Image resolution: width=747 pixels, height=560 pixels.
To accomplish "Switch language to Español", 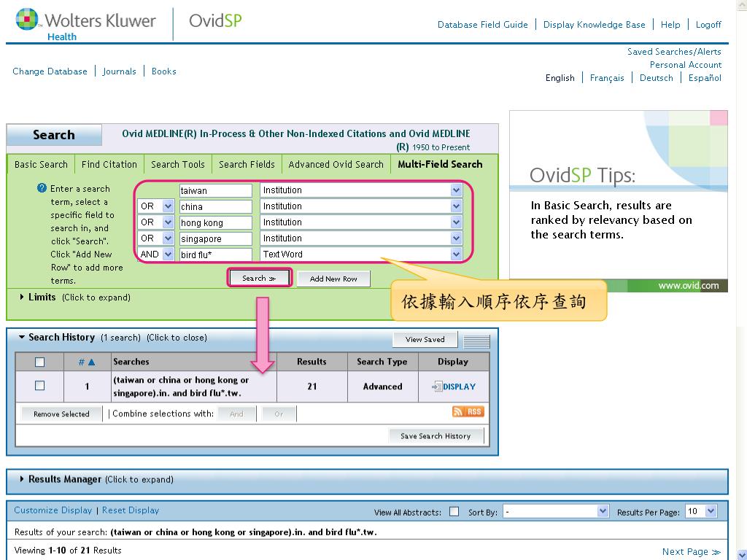I will point(705,77).
